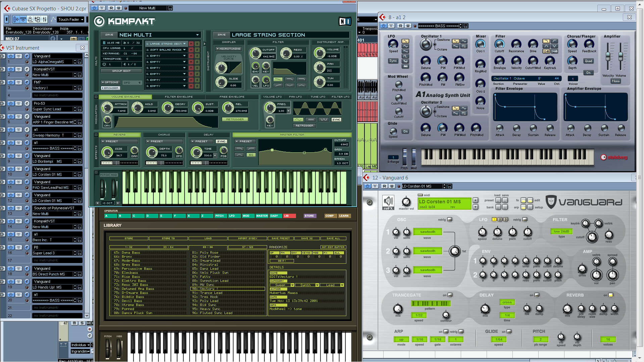This screenshot has height=362, width=644.
Task: Click the Read automation button in Kompakt window
Action: [x=111, y=8]
